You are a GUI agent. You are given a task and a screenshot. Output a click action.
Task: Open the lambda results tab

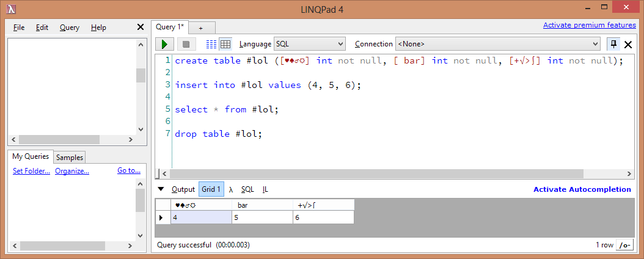click(231, 189)
